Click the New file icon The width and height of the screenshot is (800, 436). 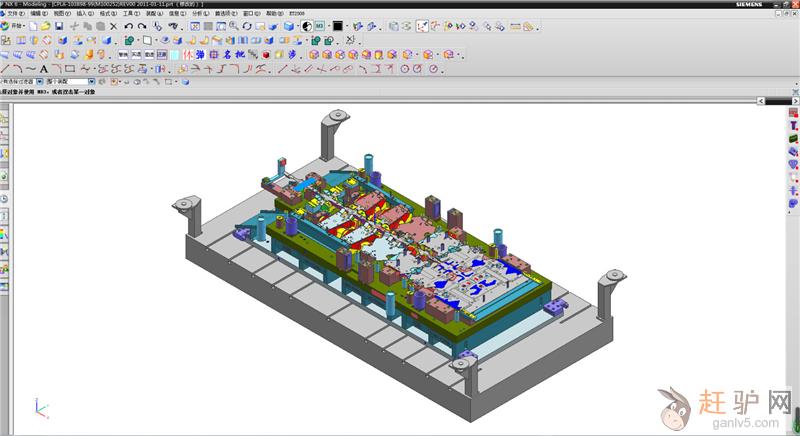click(33, 26)
